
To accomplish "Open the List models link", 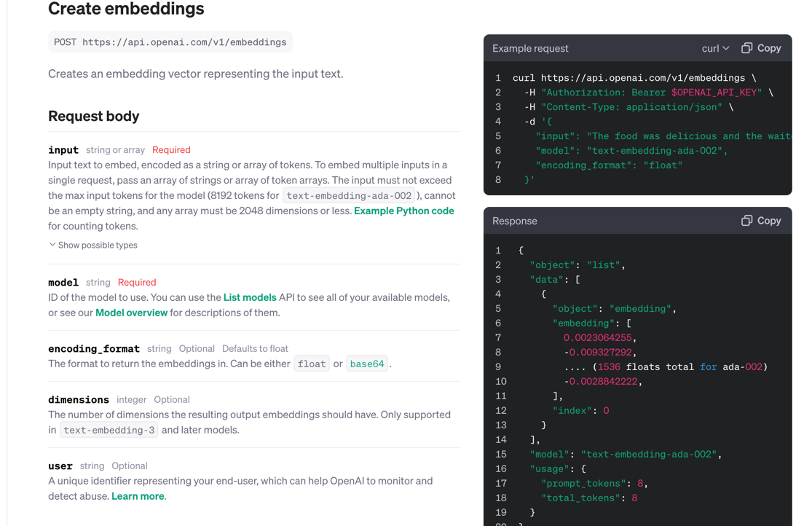I will click(x=250, y=297).
